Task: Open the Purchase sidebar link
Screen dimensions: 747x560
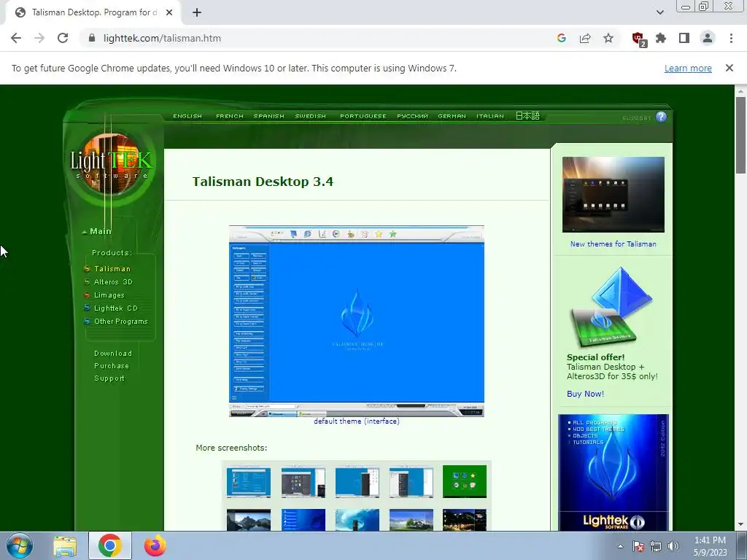Action: tap(112, 366)
